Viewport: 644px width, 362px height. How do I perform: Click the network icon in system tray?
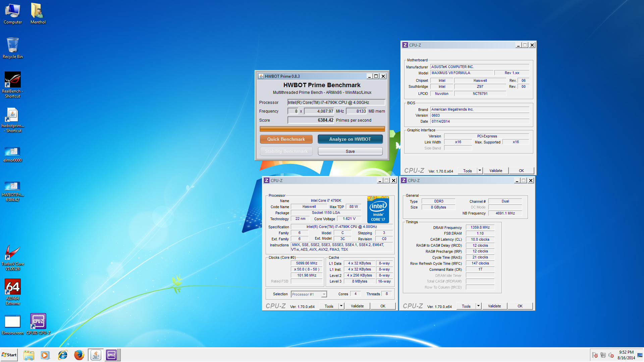click(603, 355)
